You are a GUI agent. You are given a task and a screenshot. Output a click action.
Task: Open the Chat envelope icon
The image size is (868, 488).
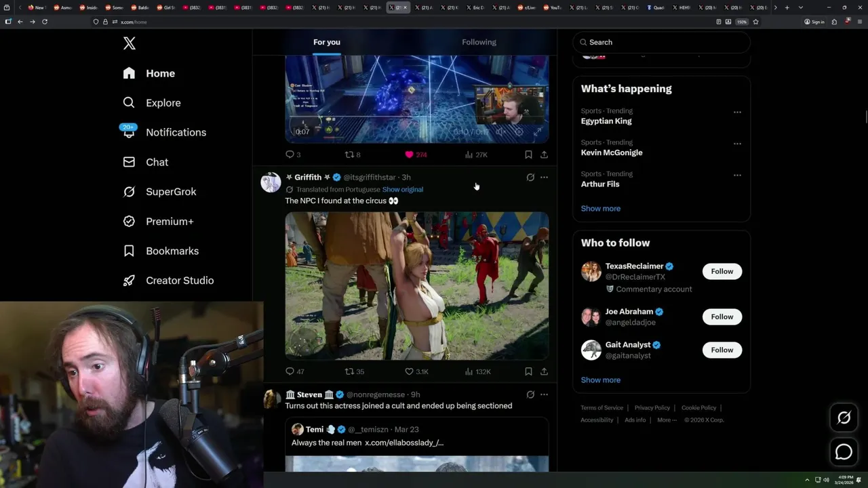point(129,162)
